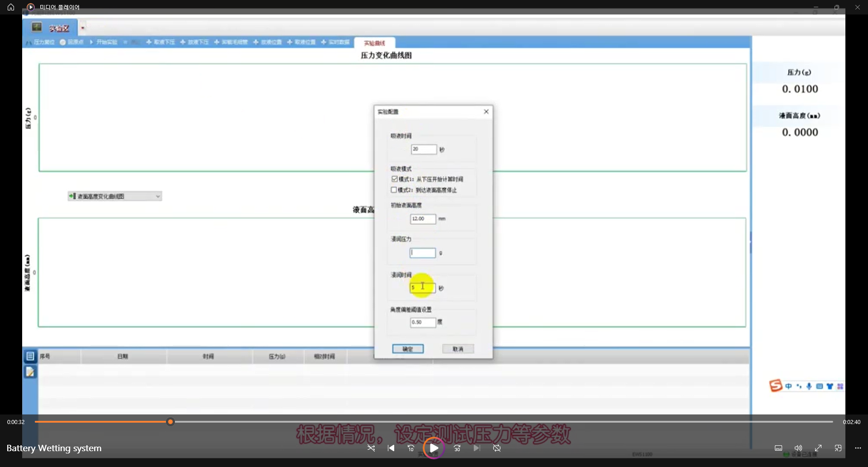Click the angle threshold input showing 0.50

coord(423,322)
